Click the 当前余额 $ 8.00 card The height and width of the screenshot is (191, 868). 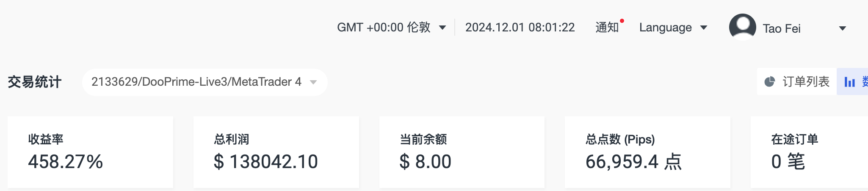[462, 152]
